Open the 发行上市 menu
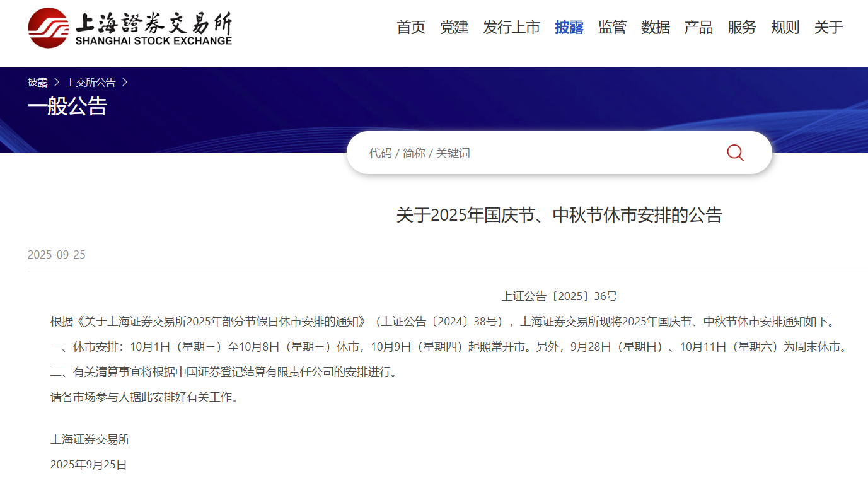The height and width of the screenshot is (488, 868). coord(511,28)
